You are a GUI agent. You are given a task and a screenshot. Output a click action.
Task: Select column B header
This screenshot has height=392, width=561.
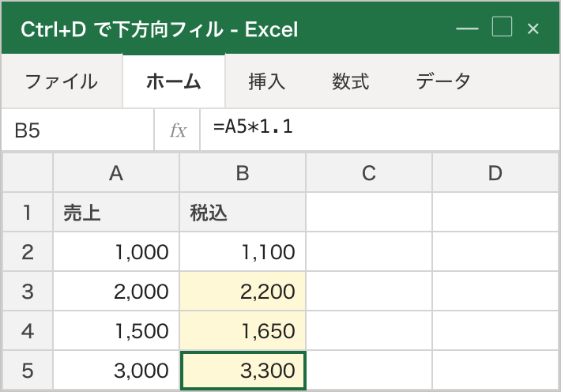tap(243, 173)
